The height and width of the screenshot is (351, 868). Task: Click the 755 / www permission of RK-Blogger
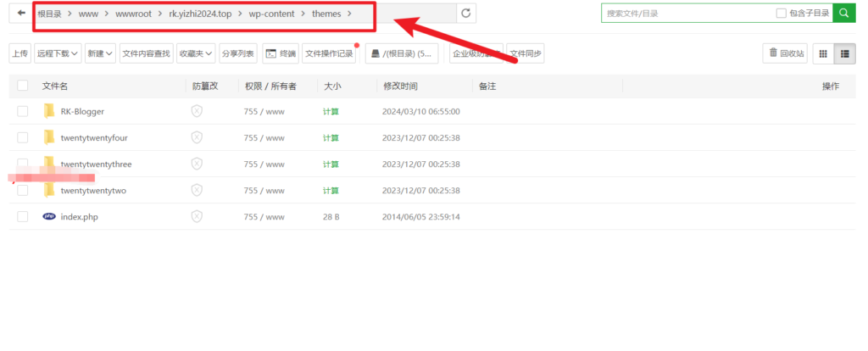pyautogui.click(x=264, y=111)
